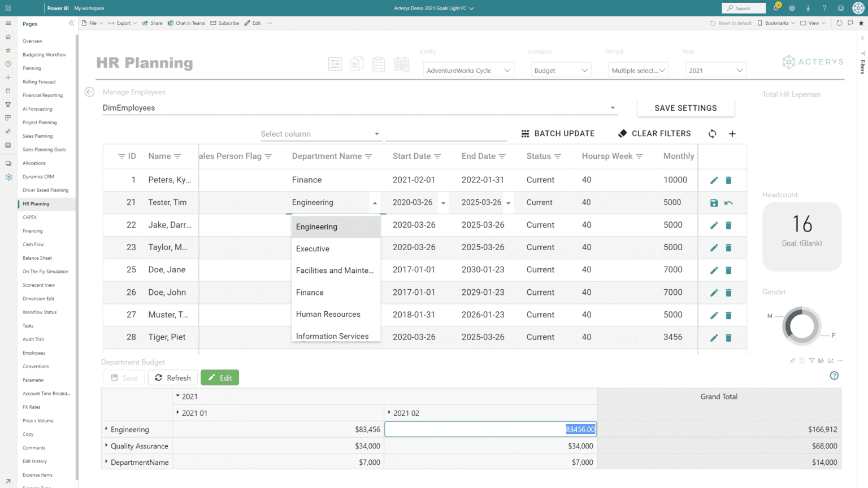Image resolution: width=868 pixels, height=488 pixels.
Task: Click the green Edit button
Action: click(220, 377)
